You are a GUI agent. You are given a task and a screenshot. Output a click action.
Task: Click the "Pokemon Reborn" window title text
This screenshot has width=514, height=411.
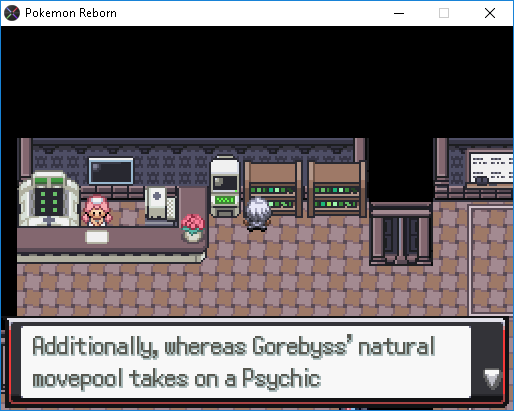[71, 13]
